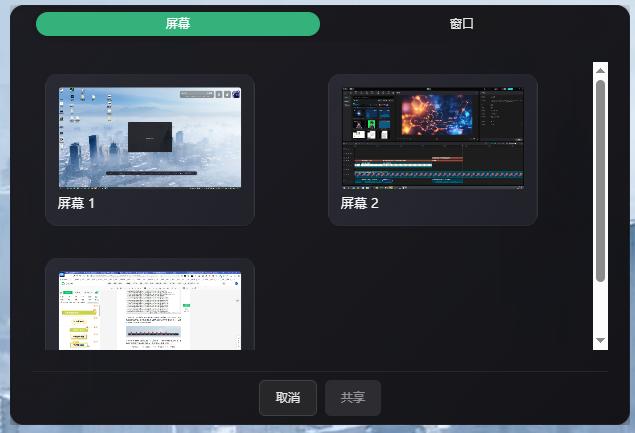Image resolution: width=635 pixels, height=433 pixels.
Task: Click the nebula preview inside 屏幕 2 thumbnail
Action: 438,115
